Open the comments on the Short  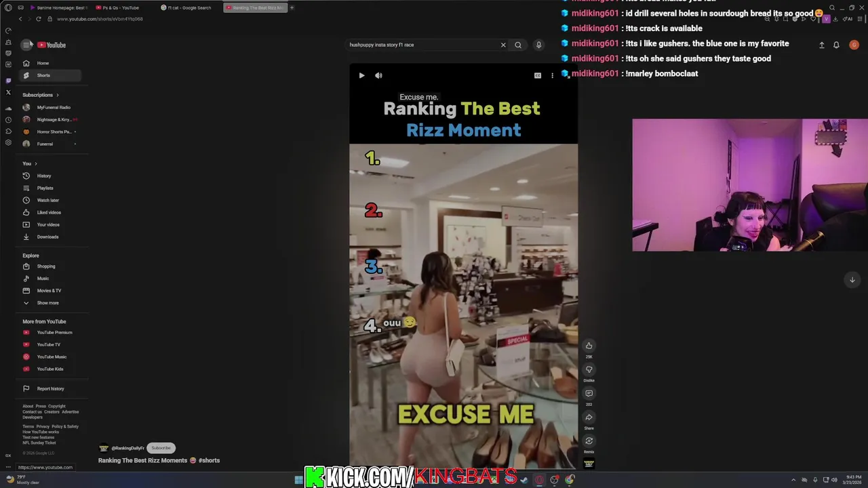click(x=589, y=393)
